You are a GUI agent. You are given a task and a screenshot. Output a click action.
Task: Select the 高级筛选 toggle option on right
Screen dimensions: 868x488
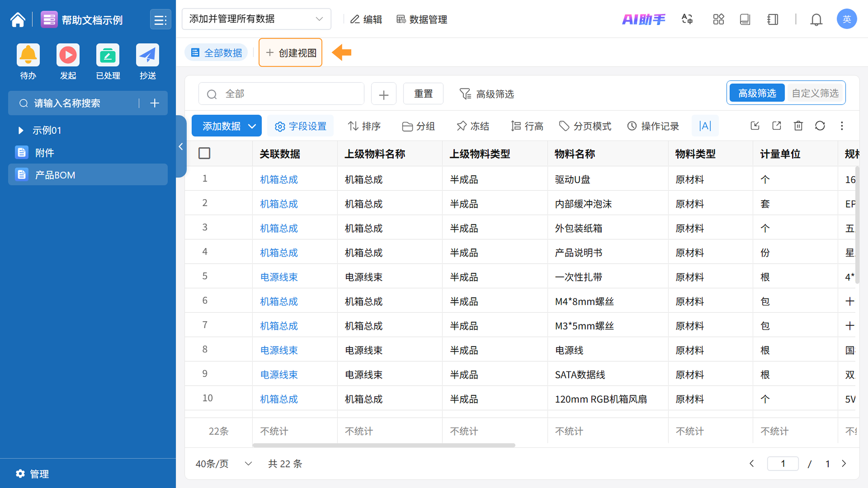[x=757, y=93]
